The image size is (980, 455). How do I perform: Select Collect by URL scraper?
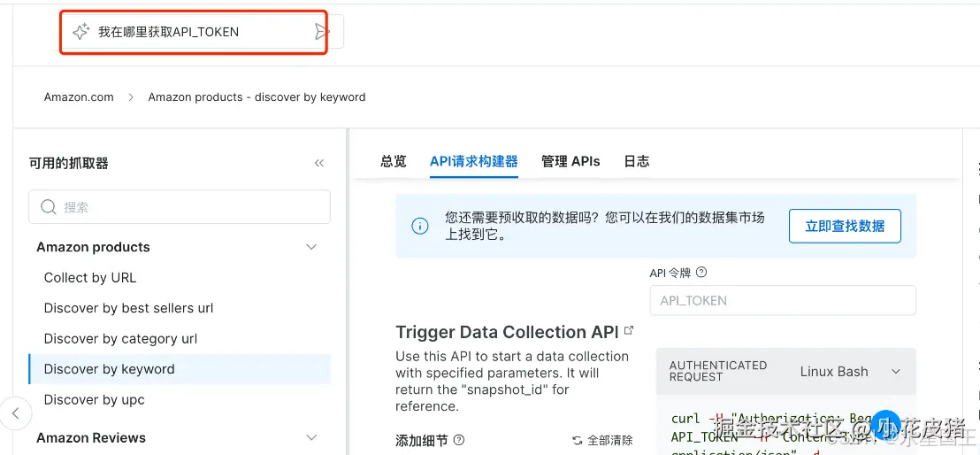click(x=90, y=278)
